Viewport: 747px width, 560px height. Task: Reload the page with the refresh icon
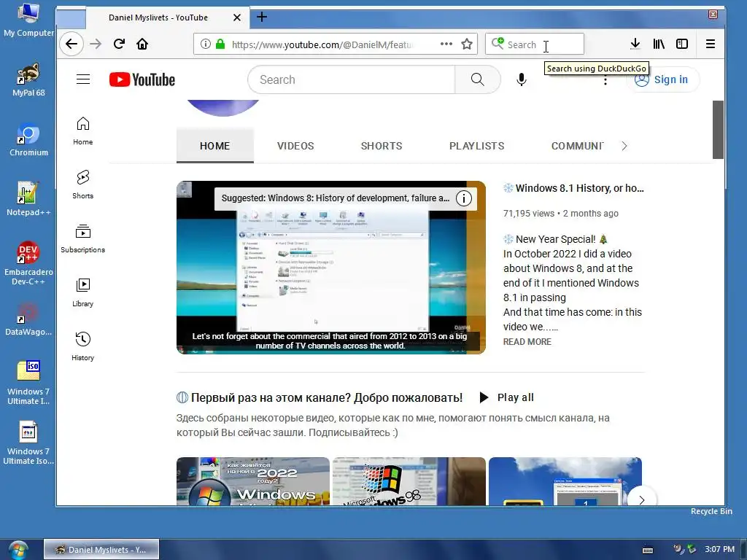[x=119, y=44]
